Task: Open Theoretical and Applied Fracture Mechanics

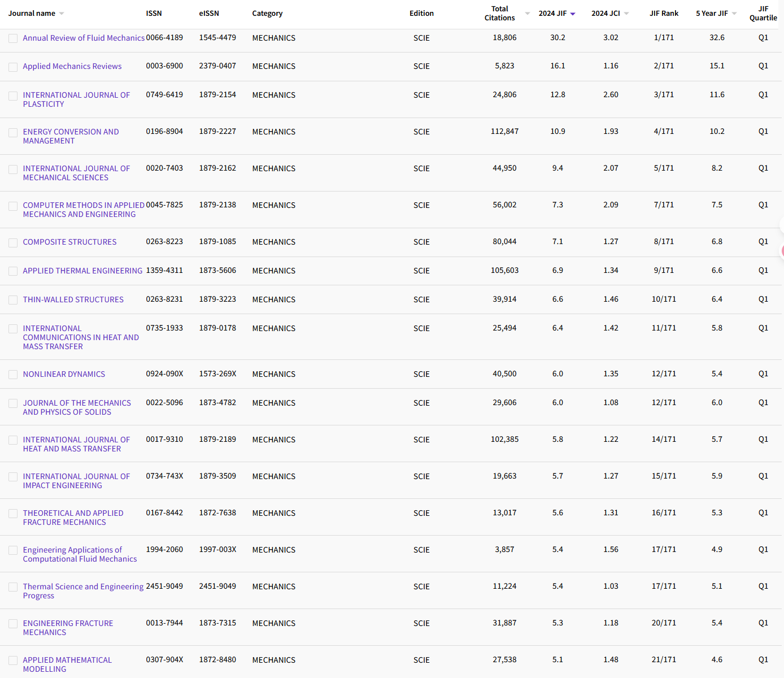Action: click(x=73, y=518)
